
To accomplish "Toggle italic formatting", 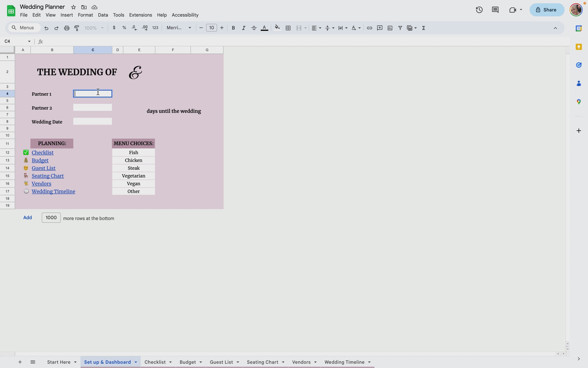I will [x=243, y=28].
